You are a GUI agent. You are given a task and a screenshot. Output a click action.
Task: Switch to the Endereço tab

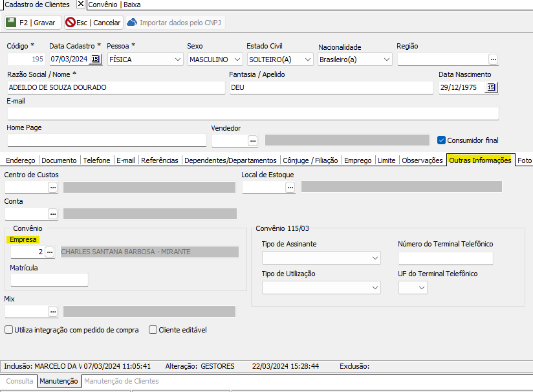click(x=20, y=160)
